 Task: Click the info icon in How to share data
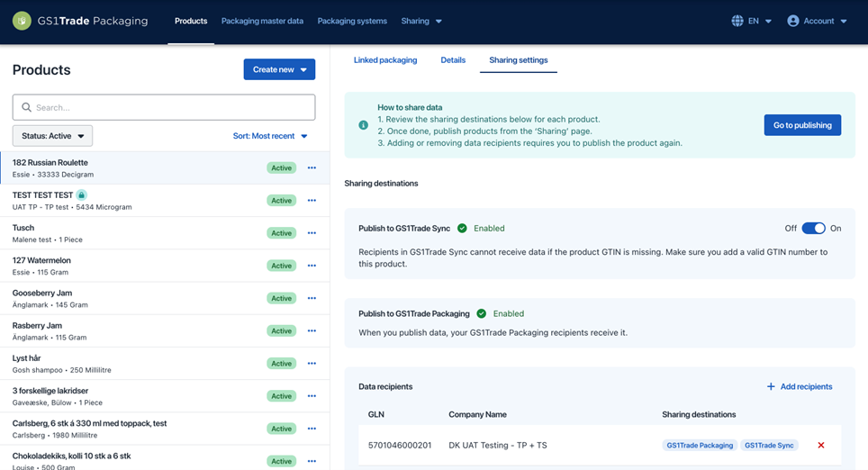pyautogui.click(x=363, y=125)
